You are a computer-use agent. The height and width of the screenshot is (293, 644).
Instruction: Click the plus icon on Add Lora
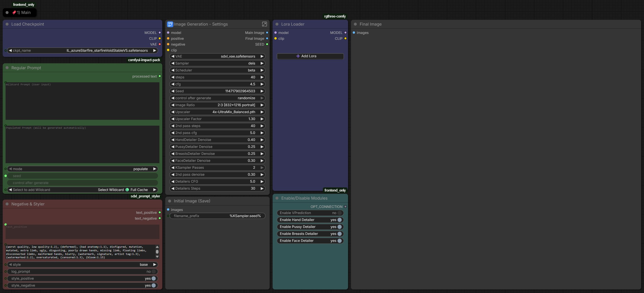298,56
